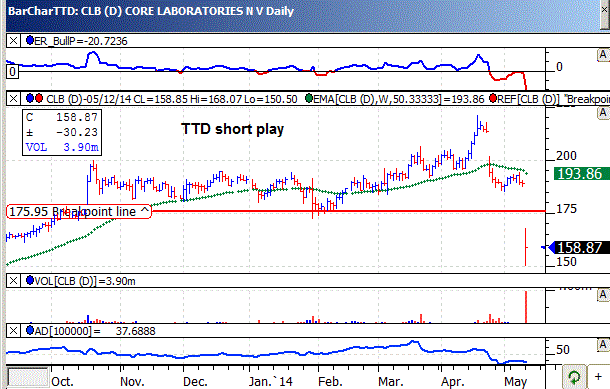Toggle auto-scale A button in ER_BullP panel
610x389 pixels.
point(603,55)
